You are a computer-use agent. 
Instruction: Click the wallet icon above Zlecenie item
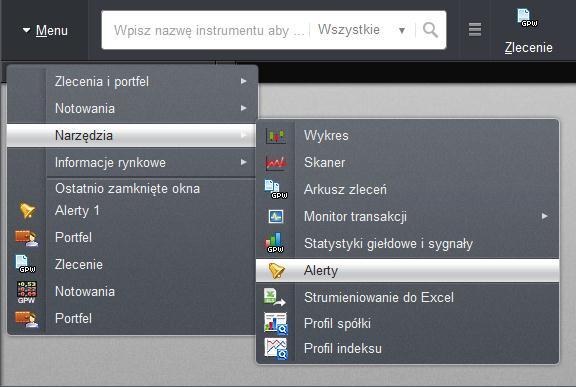tap(26, 238)
